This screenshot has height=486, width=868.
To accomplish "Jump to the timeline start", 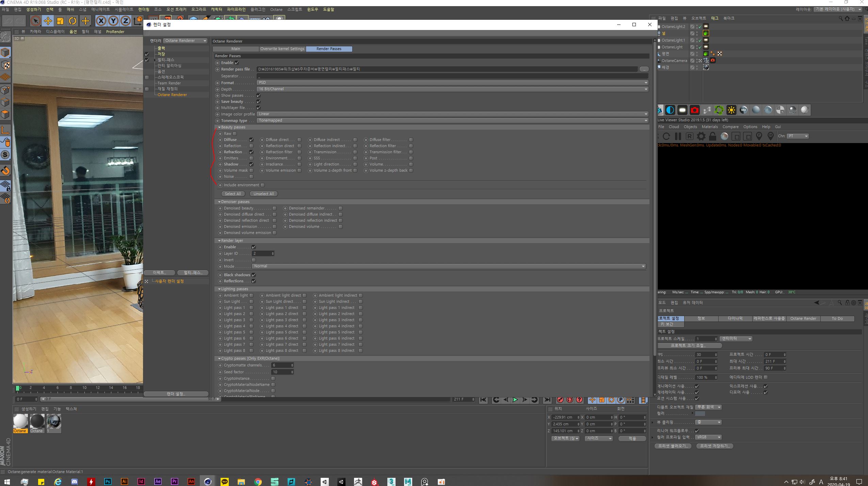I will click(x=483, y=400).
